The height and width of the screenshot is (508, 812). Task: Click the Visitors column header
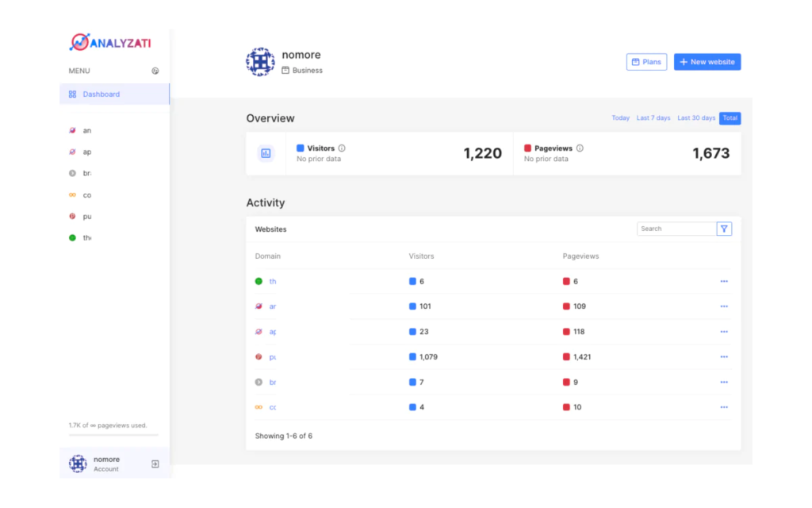tap(421, 256)
